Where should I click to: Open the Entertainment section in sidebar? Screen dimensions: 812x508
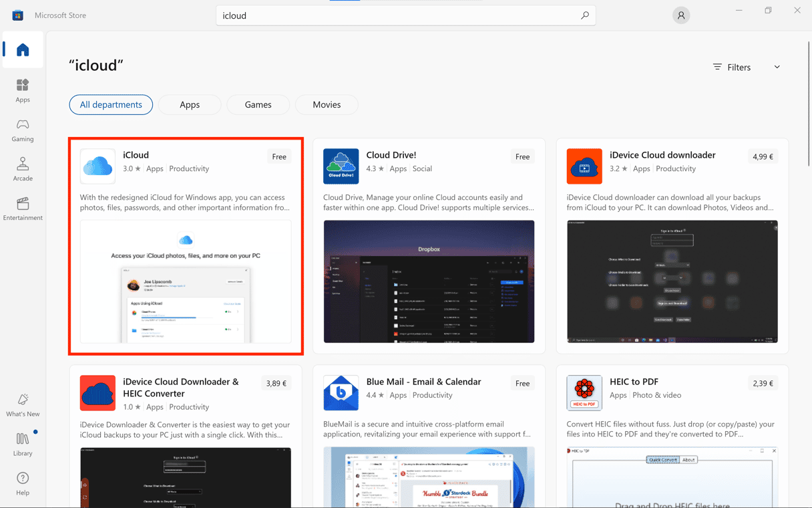[x=23, y=209]
